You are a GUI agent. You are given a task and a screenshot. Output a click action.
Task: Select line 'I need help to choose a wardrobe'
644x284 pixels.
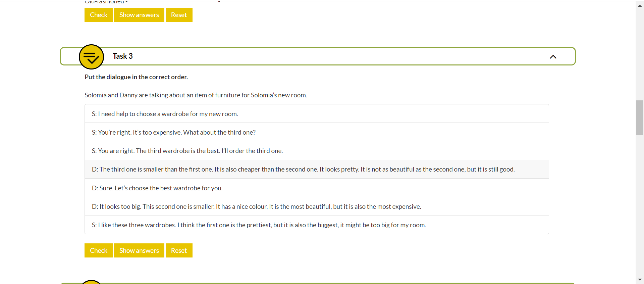pos(317,114)
